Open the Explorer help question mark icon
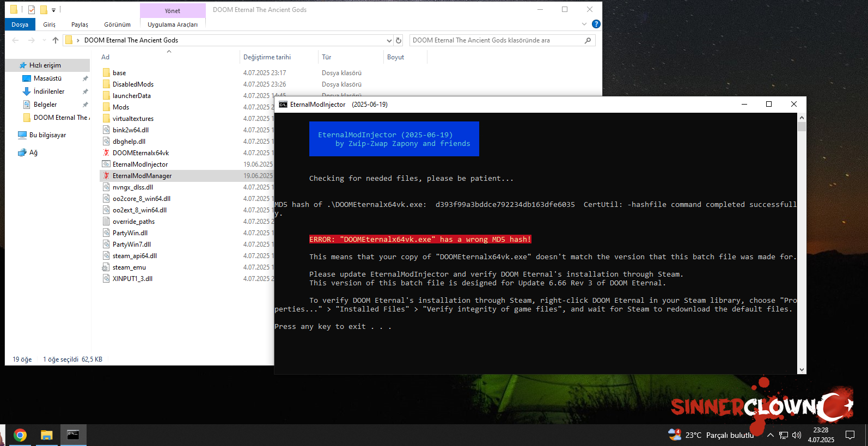The image size is (868, 446). [596, 24]
